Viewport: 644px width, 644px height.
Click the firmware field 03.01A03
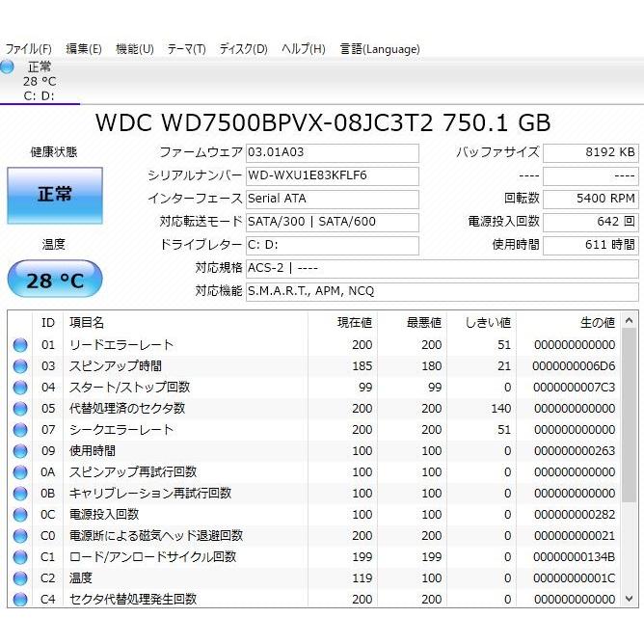pos(333,152)
